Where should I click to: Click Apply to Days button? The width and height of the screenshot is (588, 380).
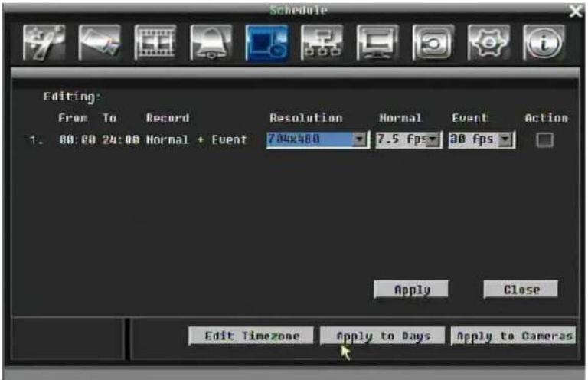[383, 336]
